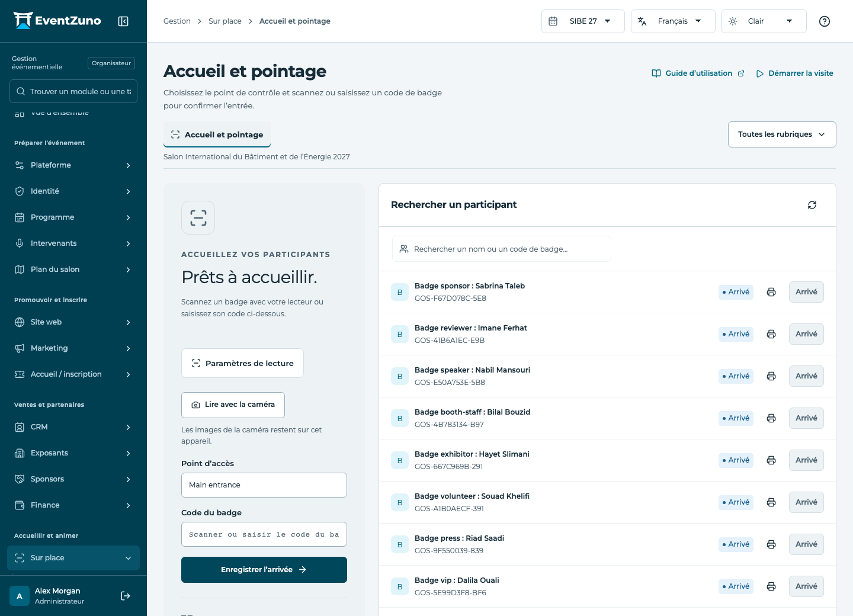This screenshot has width=853, height=616.
Task: Click the EventZuno logo
Action: [x=57, y=21]
